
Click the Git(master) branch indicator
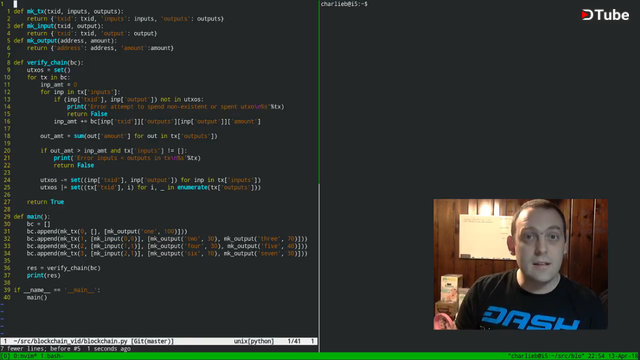[x=152, y=341]
